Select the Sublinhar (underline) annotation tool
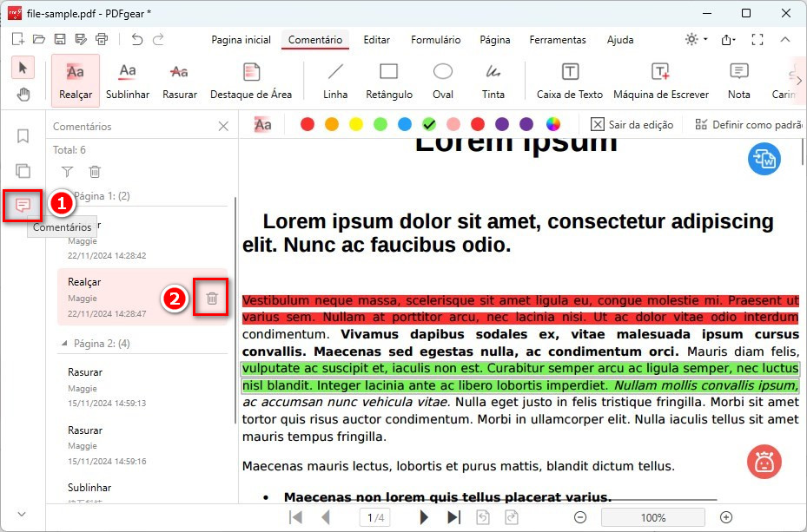 [128, 81]
